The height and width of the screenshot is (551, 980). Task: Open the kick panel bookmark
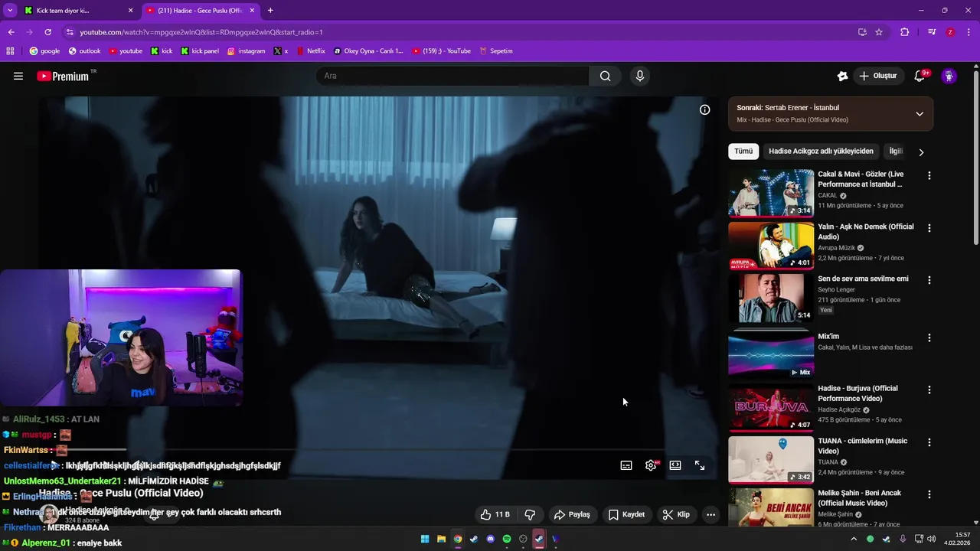click(200, 51)
